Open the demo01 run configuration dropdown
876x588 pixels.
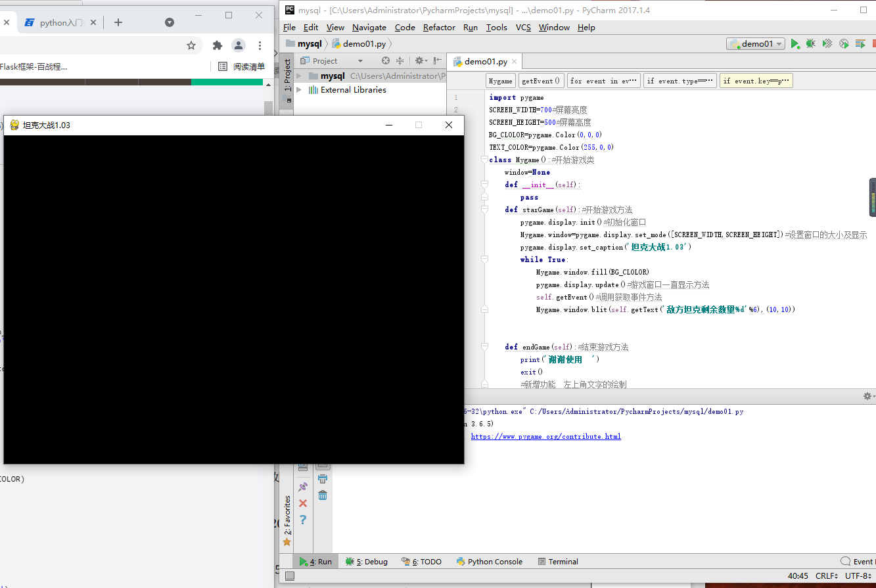click(x=756, y=44)
